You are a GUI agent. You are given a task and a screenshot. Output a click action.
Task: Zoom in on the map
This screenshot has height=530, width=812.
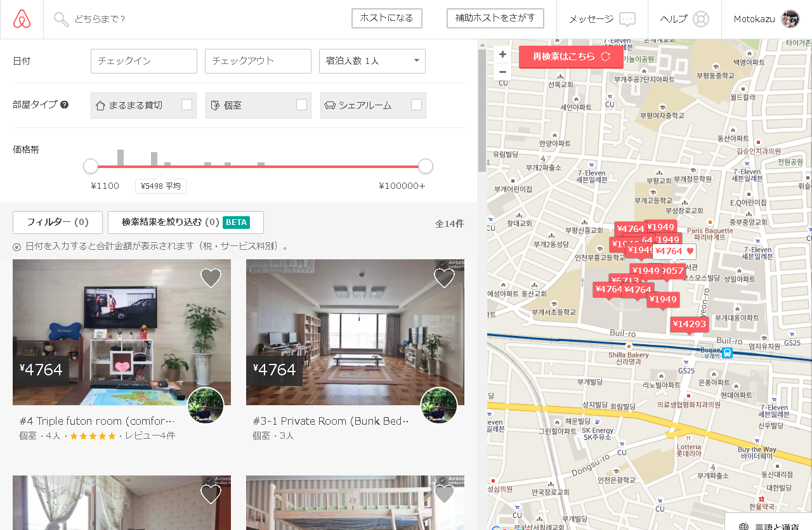click(x=502, y=55)
